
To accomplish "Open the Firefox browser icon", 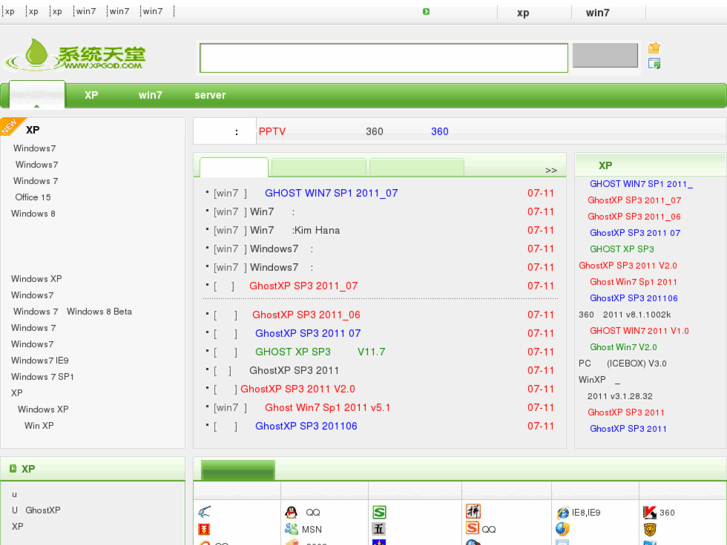I will click(x=562, y=529).
